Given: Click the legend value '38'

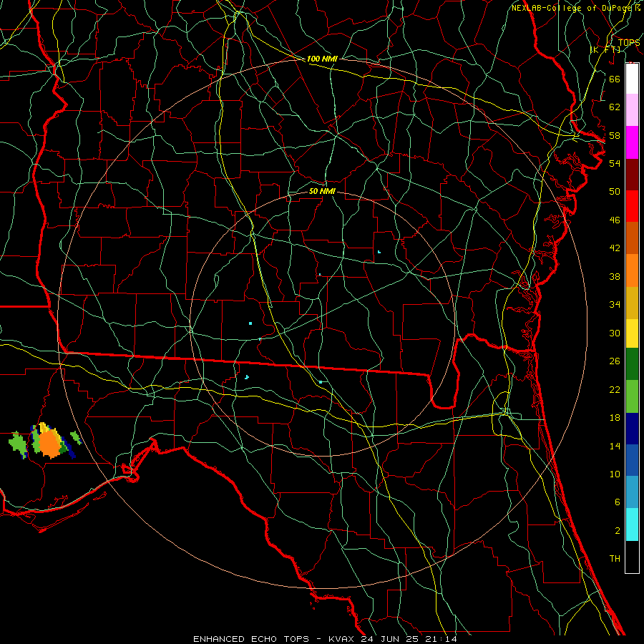Looking at the screenshot, I should pyautogui.click(x=615, y=276).
